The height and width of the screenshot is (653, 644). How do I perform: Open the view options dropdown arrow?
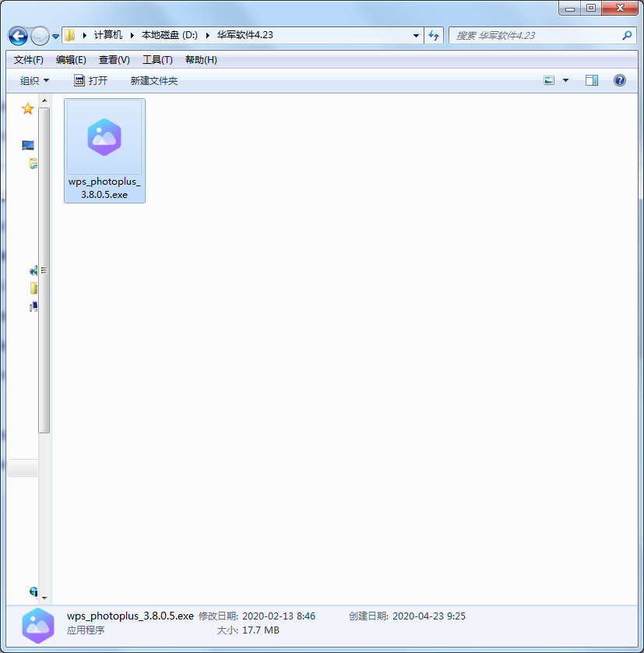565,80
